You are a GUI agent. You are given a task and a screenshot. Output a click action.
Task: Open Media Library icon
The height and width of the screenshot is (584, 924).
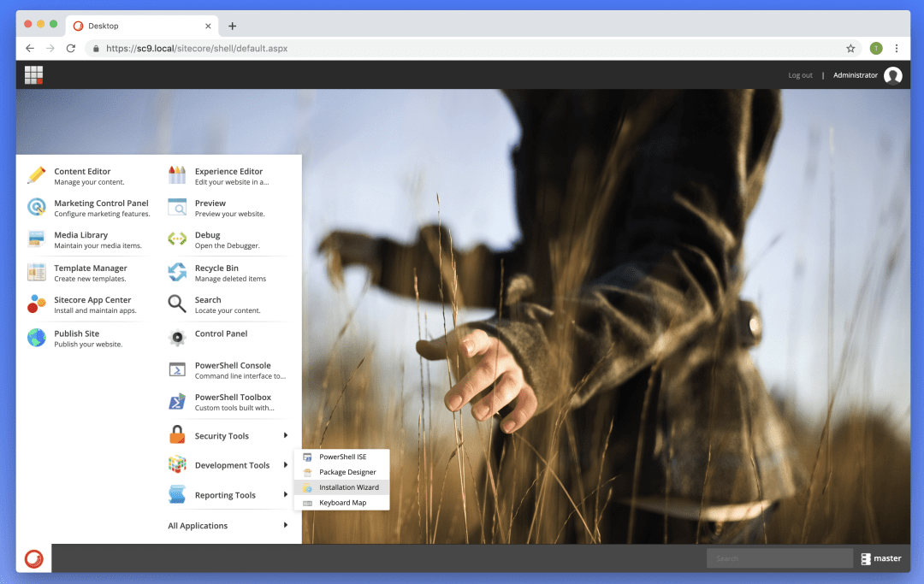(x=36, y=239)
